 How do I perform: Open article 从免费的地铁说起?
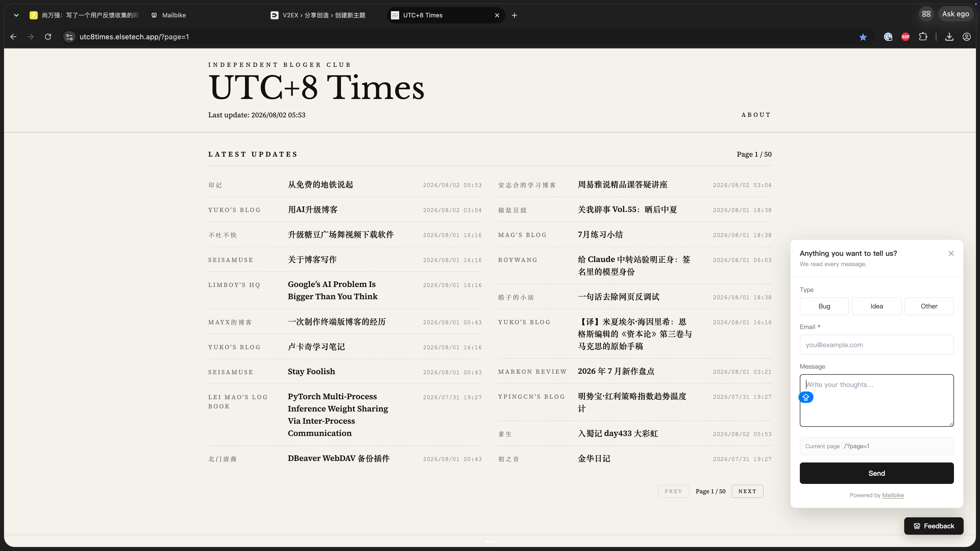tap(320, 185)
